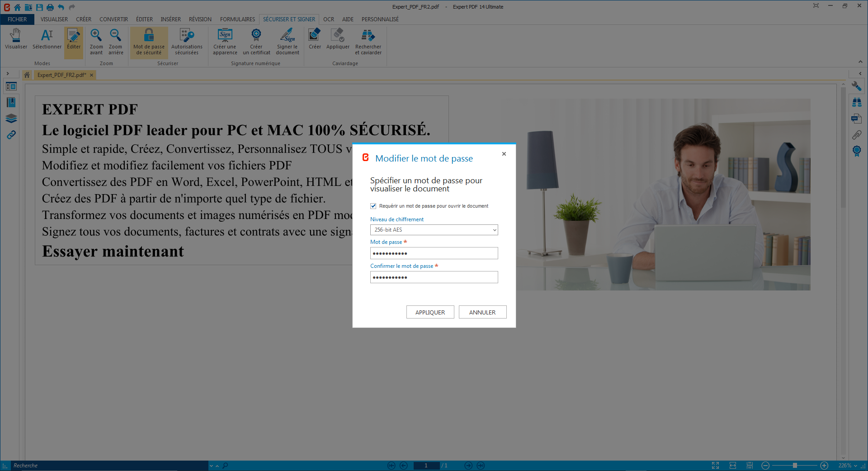Open the layers side panel
The height and width of the screenshot is (471, 868).
coord(11,119)
